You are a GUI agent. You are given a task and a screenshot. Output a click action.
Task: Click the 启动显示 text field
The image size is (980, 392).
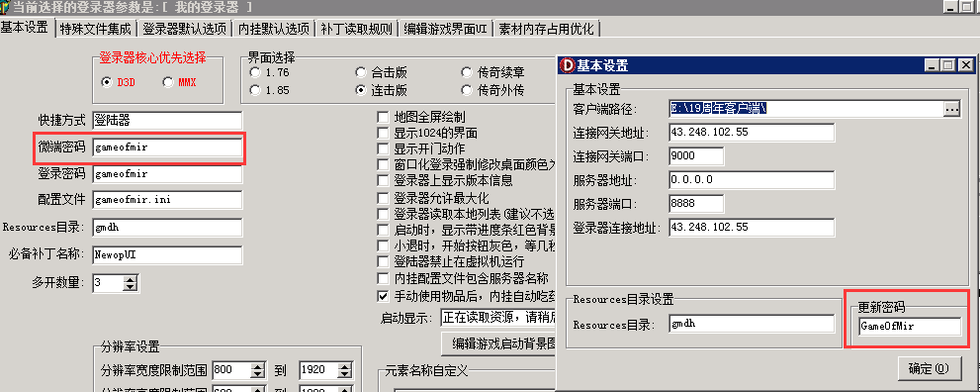498,317
